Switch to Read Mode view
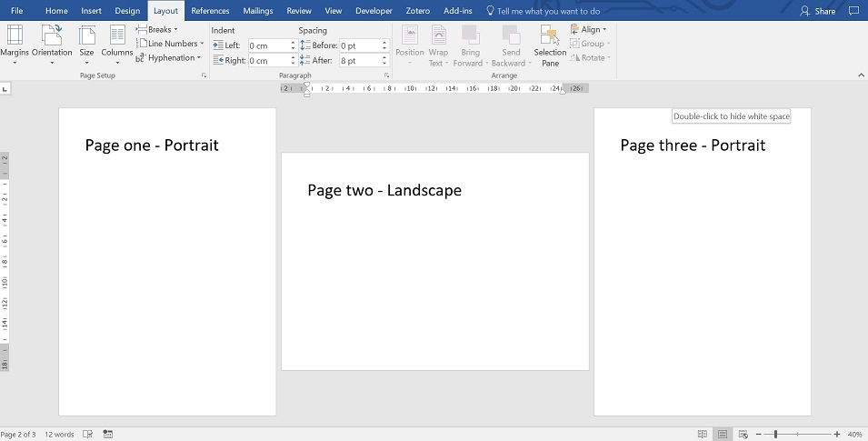Viewport: 868px width, 441px height. [702, 435]
